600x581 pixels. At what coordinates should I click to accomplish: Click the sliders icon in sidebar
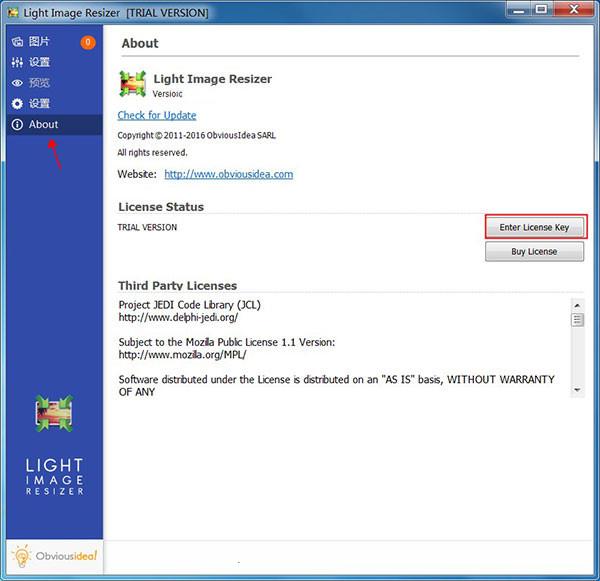[x=17, y=62]
